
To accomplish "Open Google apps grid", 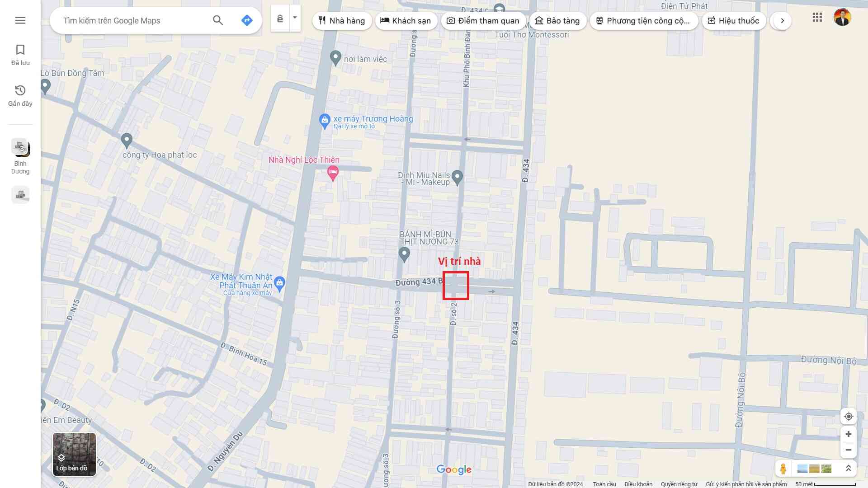I will coord(817,18).
